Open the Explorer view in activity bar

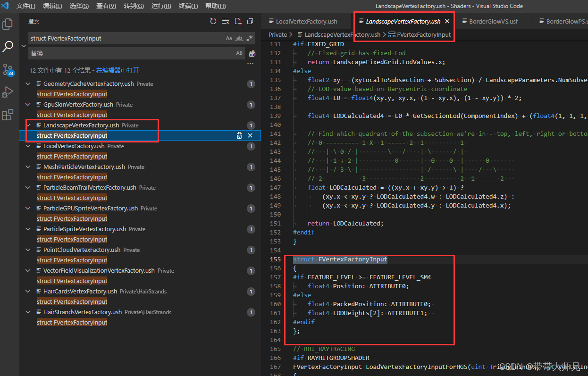[x=8, y=24]
